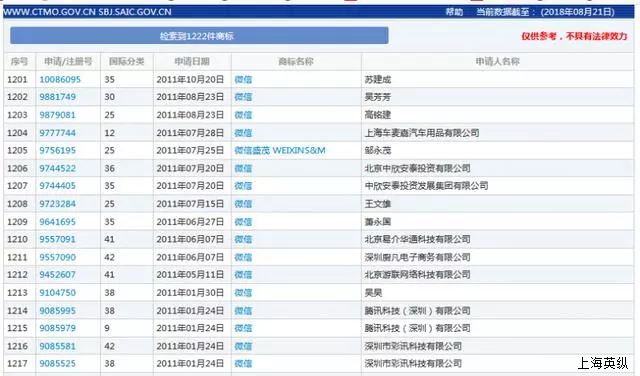Open registration number 9452607
640x376 pixels.
(58, 275)
